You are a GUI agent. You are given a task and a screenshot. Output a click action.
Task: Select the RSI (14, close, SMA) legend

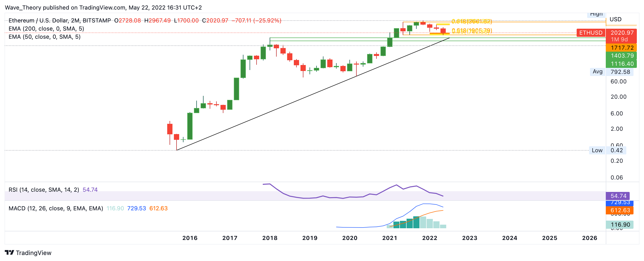pyautogui.click(x=44, y=190)
